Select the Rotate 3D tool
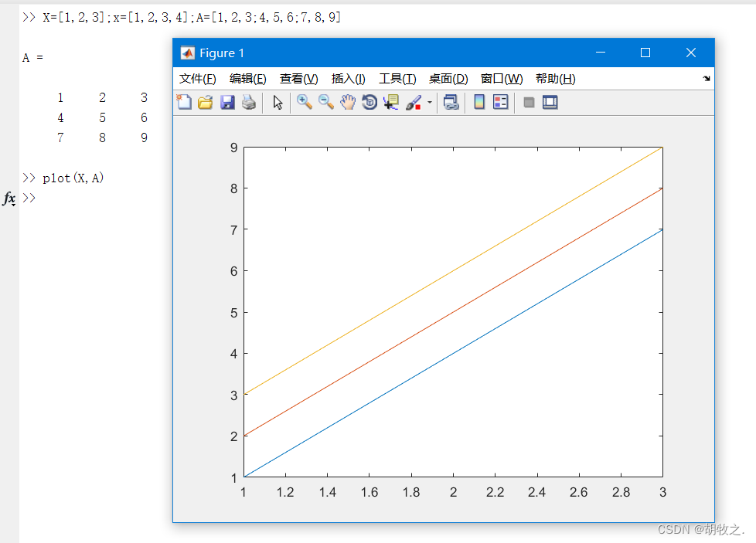Screen dimensions: 756x543 [369, 102]
